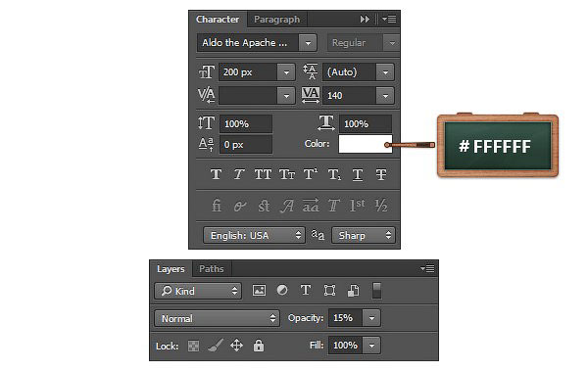Filter layers by adjustment layers icon
Image resolution: width=588 pixels, height=371 pixels.
(282, 290)
